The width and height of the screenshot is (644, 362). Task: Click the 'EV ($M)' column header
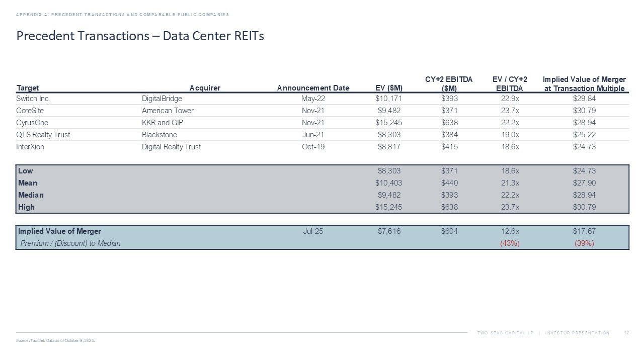pos(389,88)
